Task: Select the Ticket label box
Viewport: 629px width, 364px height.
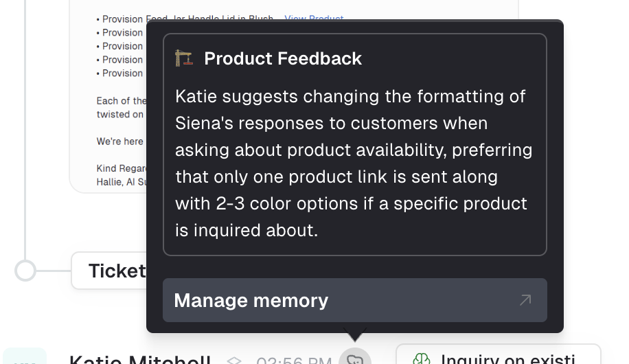Action: (109, 271)
